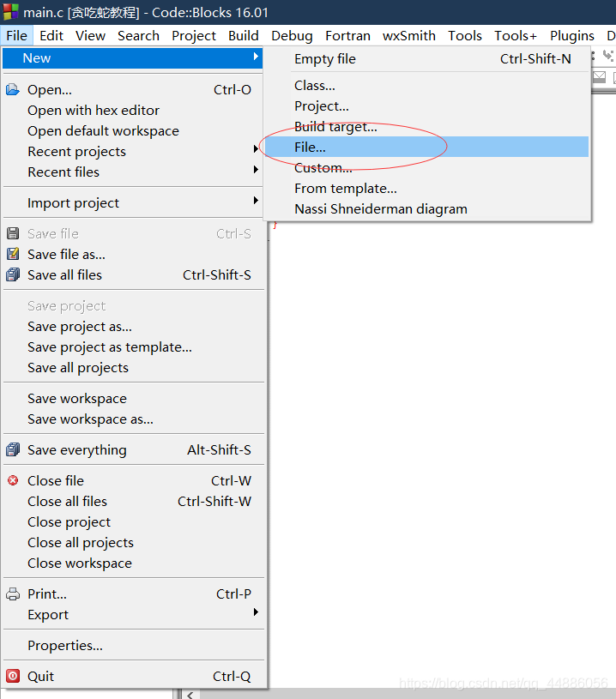The width and height of the screenshot is (616, 699).
Task: Open the View menu
Action: click(91, 36)
